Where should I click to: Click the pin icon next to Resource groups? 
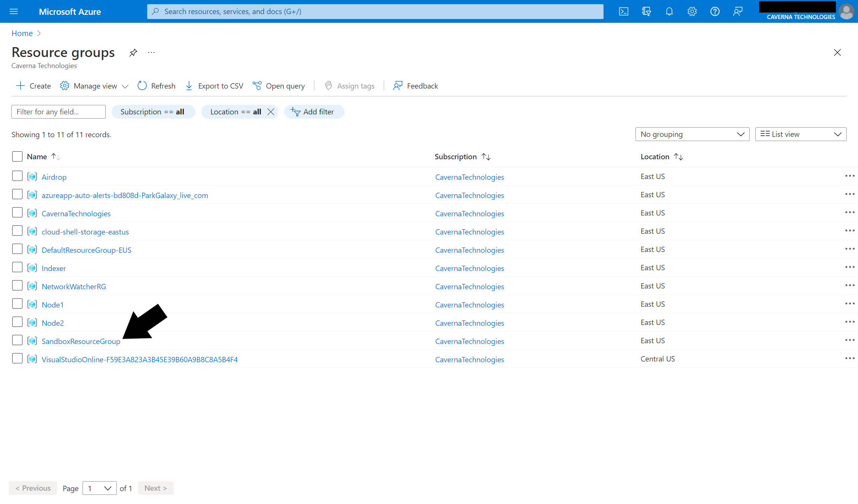(x=133, y=52)
